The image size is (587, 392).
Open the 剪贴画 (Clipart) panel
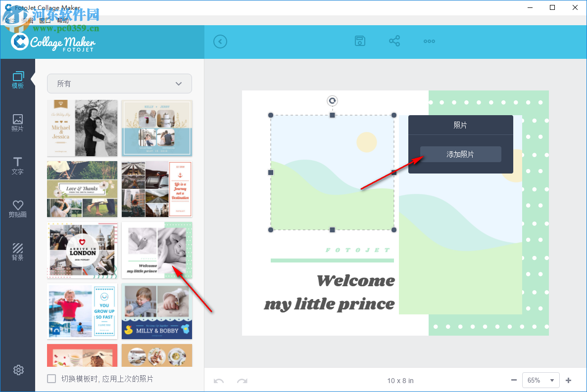(x=18, y=208)
